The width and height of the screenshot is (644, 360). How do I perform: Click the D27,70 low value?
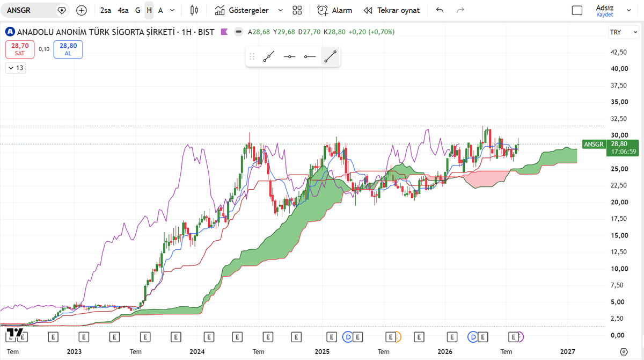[x=309, y=32]
